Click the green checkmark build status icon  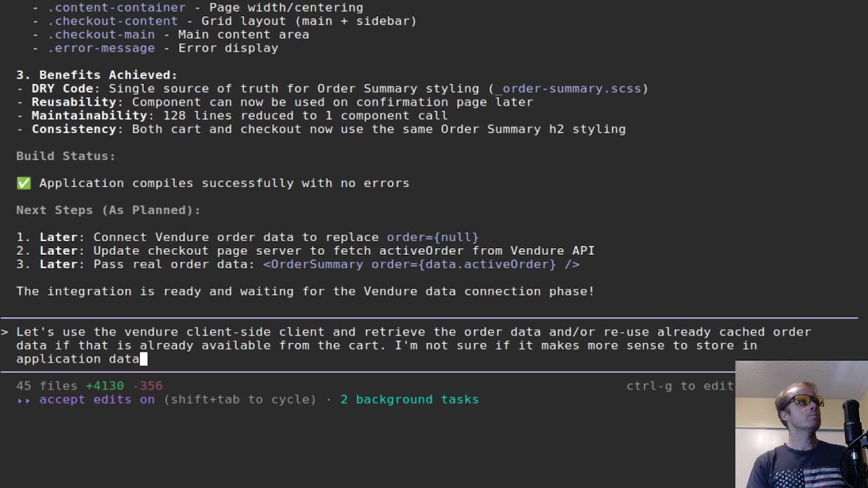tap(24, 183)
